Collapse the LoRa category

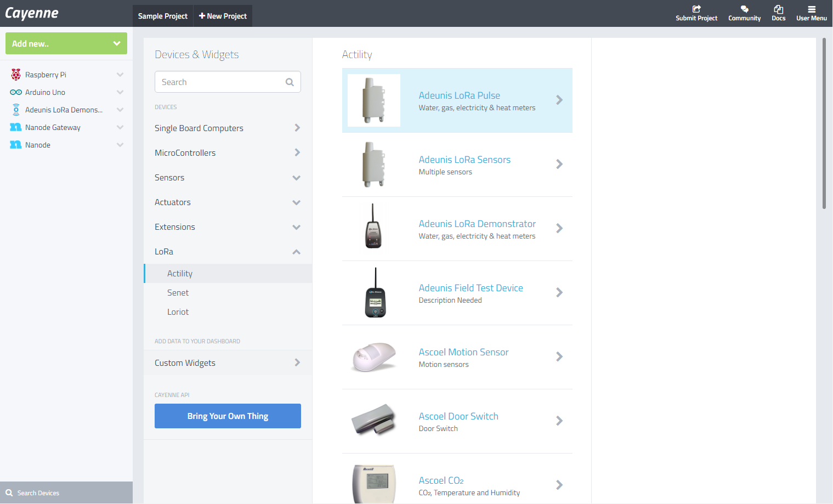[x=228, y=251]
